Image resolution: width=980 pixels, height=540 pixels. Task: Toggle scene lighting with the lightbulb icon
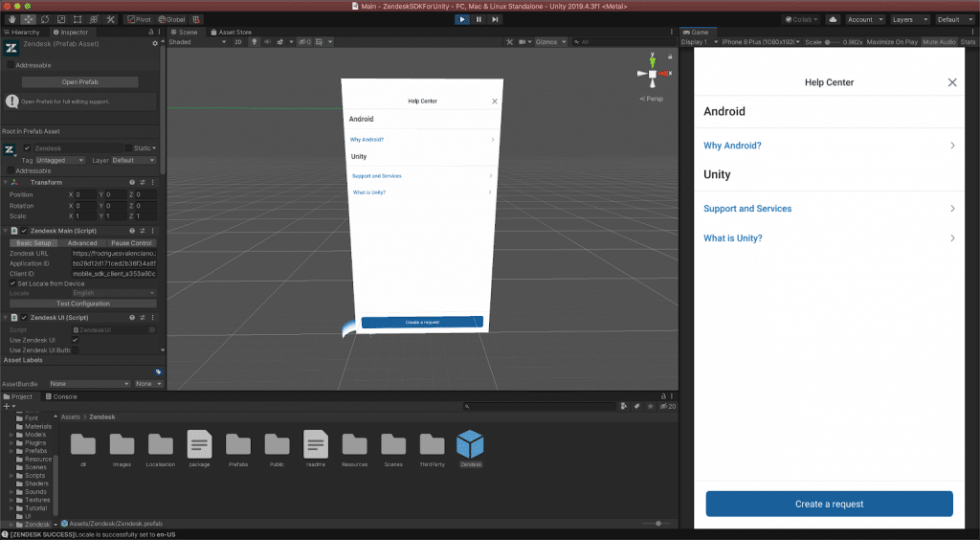pos(254,42)
